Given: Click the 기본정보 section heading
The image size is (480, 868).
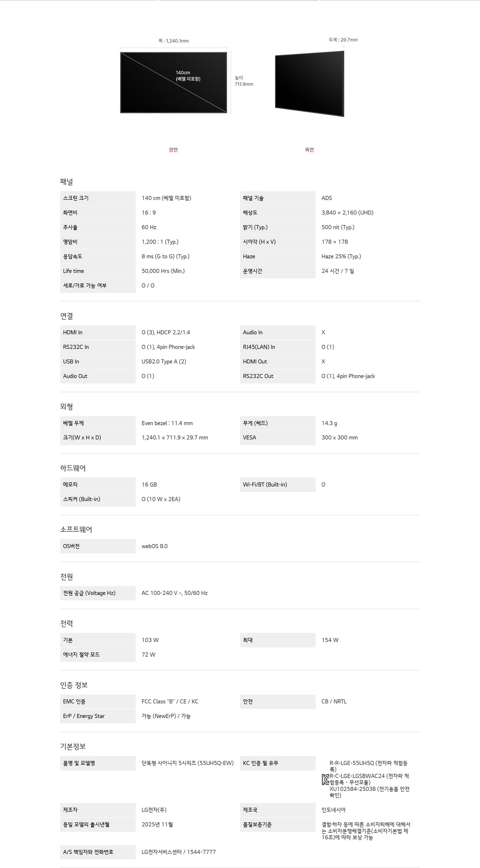Looking at the screenshot, I should pyautogui.click(x=73, y=746).
